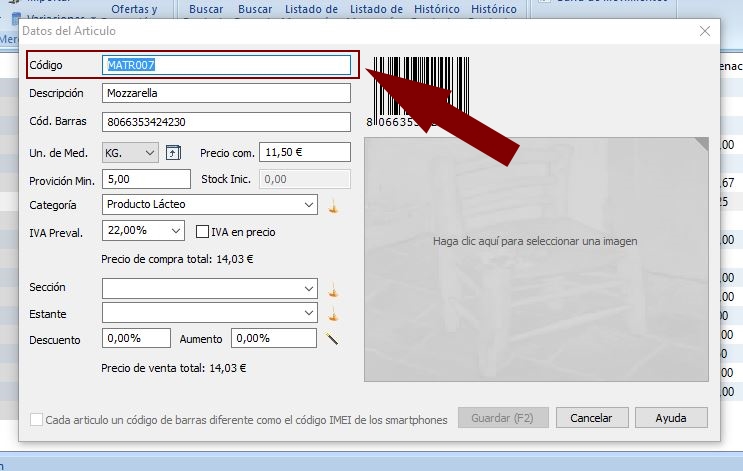Click the Código input field

(226, 65)
